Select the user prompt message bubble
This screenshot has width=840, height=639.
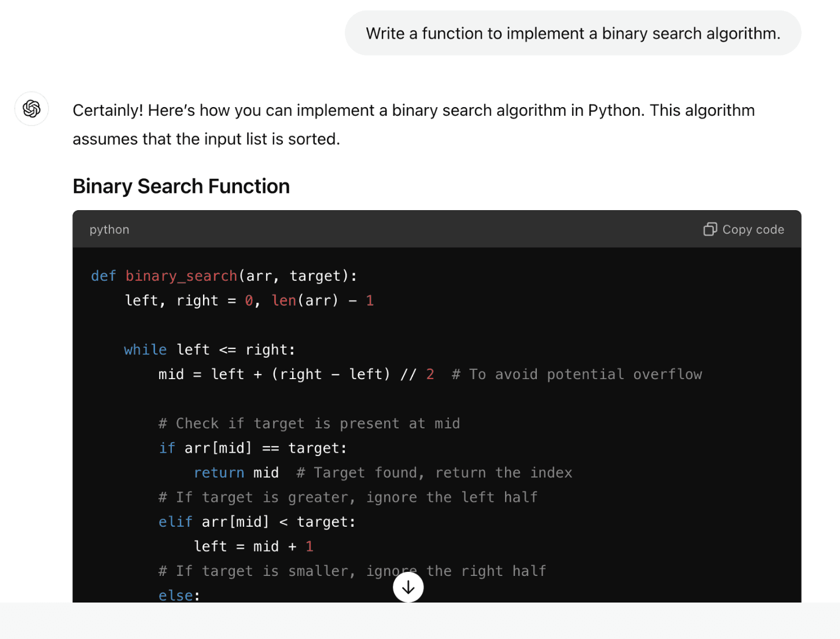[573, 33]
